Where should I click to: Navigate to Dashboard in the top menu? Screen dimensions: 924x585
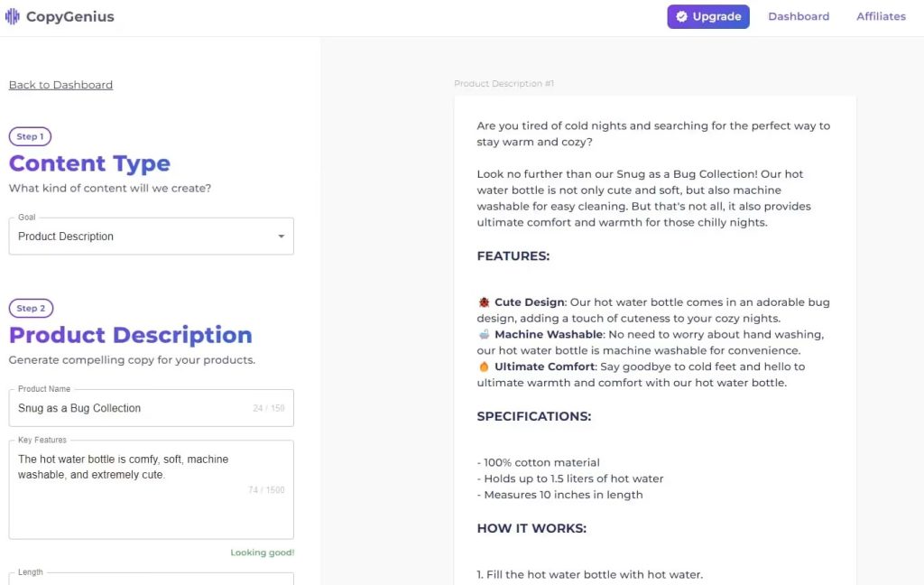click(799, 15)
